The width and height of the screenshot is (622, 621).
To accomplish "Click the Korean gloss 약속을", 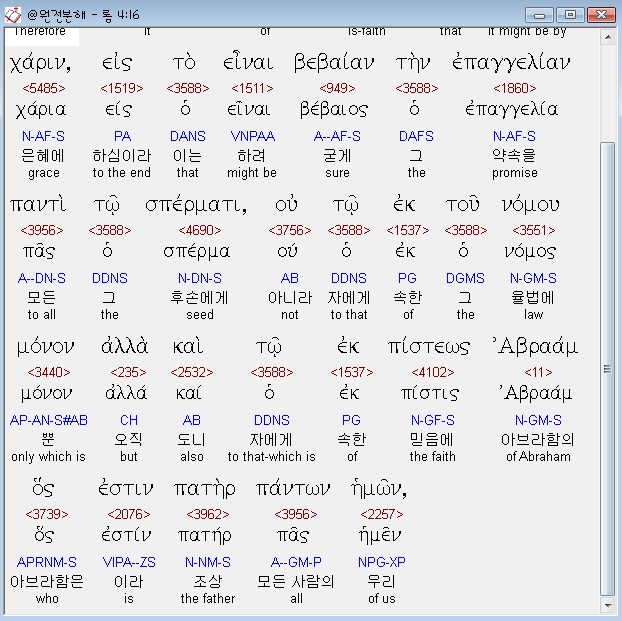I will [514, 155].
